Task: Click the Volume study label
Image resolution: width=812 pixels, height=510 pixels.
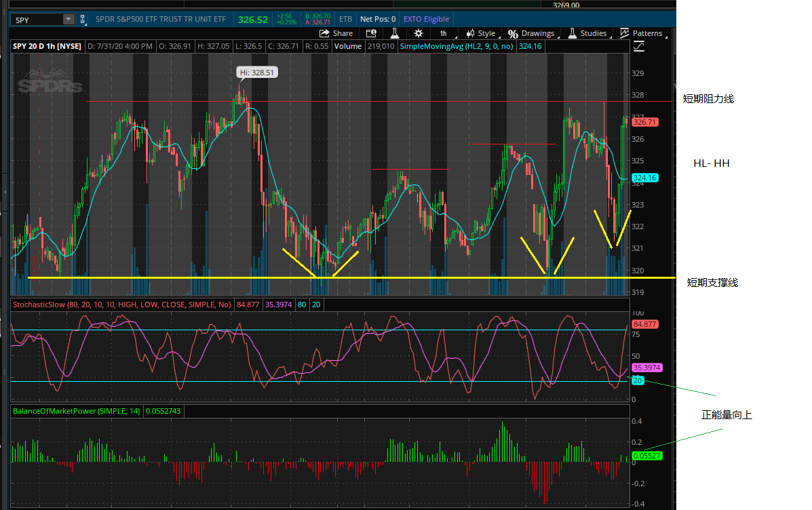Action: point(348,46)
